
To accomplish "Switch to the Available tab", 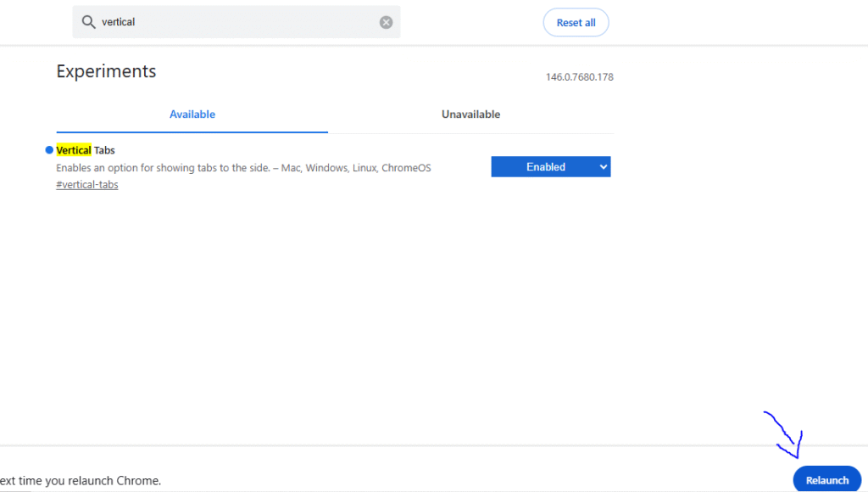I will pos(192,115).
